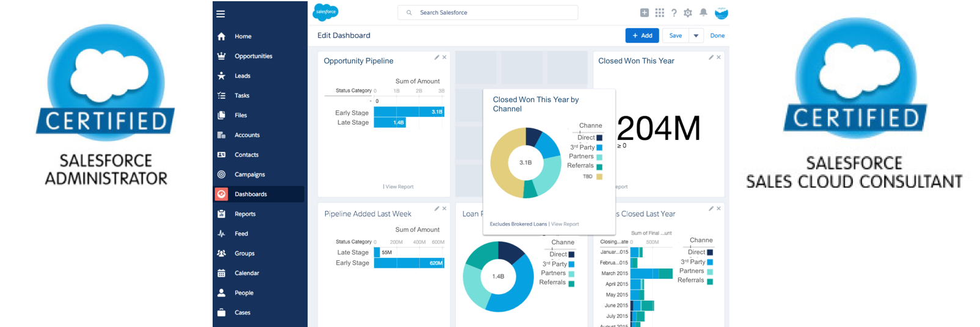This screenshot has height=327, width=980.
Task: Open View Report in Closed Won by Channel
Action: click(565, 224)
